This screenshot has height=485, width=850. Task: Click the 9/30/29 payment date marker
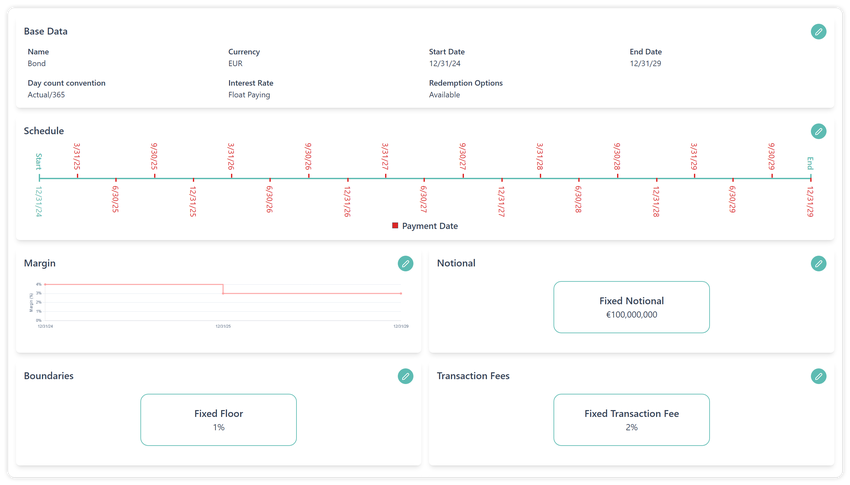click(771, 178)
